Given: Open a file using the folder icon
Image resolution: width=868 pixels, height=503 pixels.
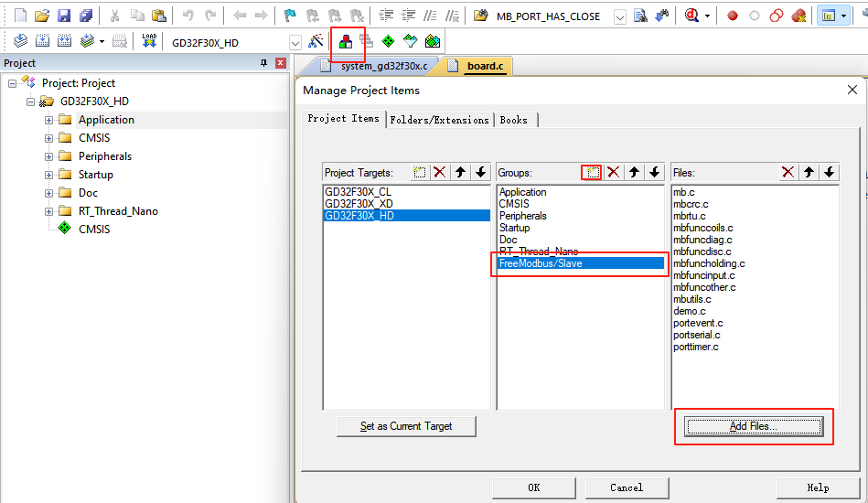Looking at the screenshot, I should (42, 16).
